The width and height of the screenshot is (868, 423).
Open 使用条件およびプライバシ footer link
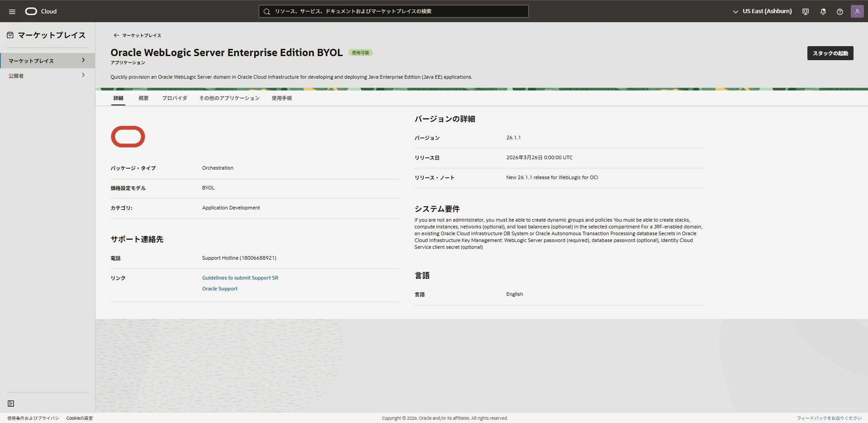(x=33, y=418)
